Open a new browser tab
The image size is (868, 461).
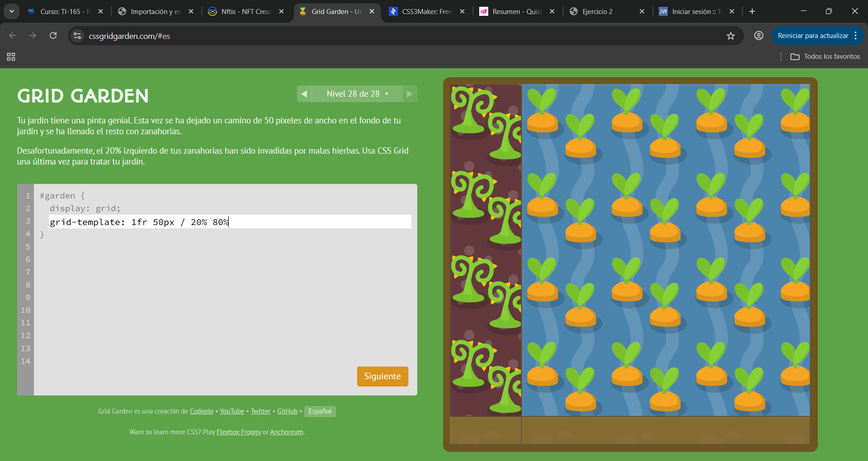click(x=752, y=11)
